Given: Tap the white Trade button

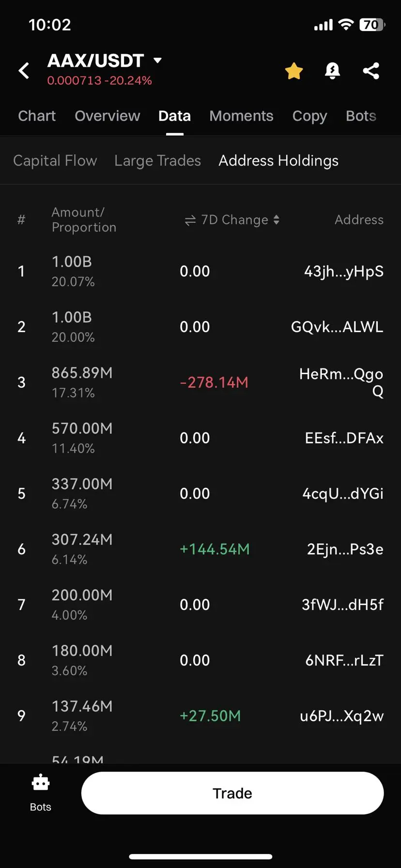Looking at the screenshot, I should [x=232, y=793].
